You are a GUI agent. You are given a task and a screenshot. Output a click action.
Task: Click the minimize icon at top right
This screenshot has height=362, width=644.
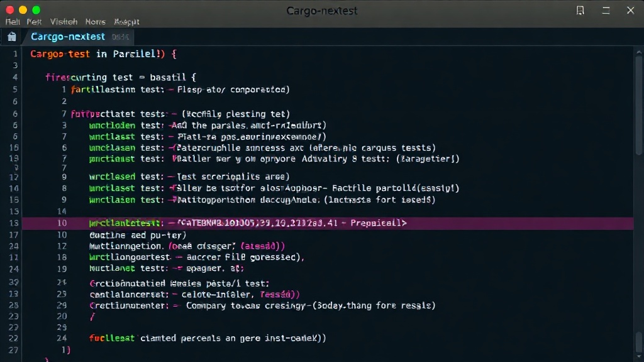tap(606, 10)
